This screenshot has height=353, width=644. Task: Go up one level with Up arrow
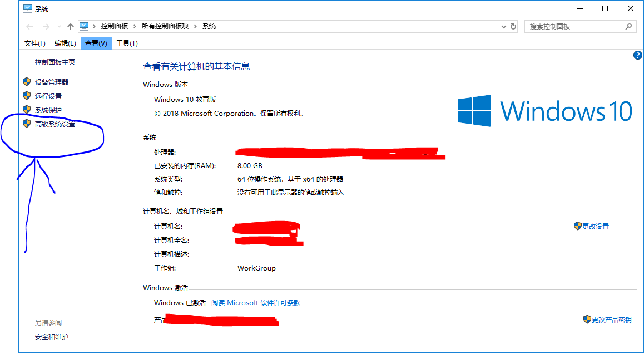(x=71, y=27)
